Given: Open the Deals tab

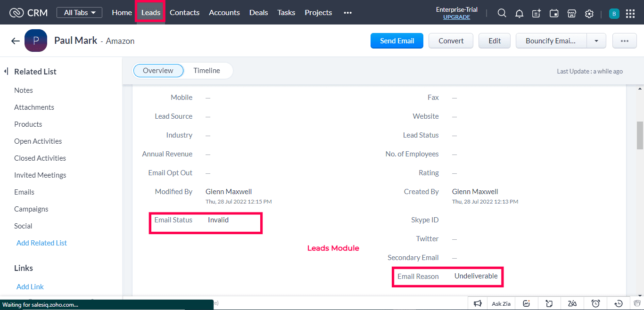Looking at the screenshot, I should [x=258, y=13].
